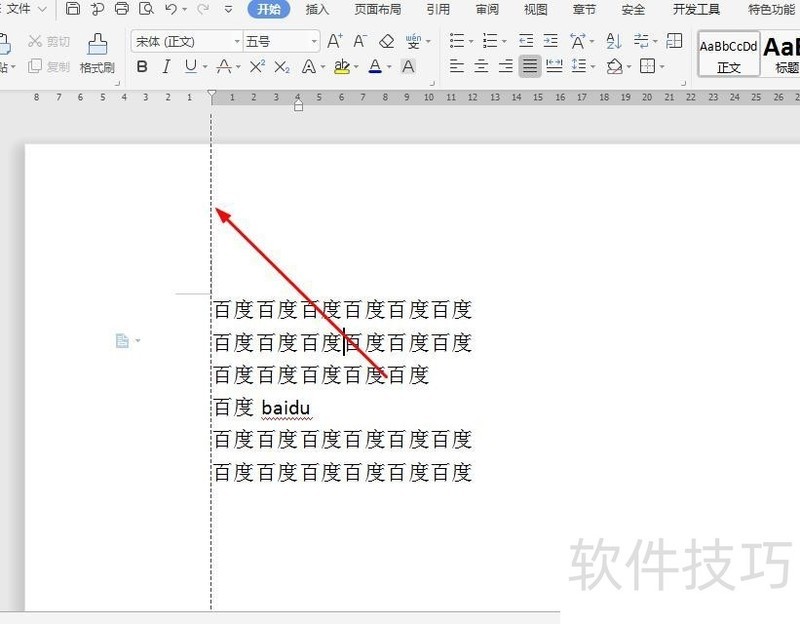Open Print Preview from quick access toolbar
This screenshot has height=624, width=800.
(146, 9)
